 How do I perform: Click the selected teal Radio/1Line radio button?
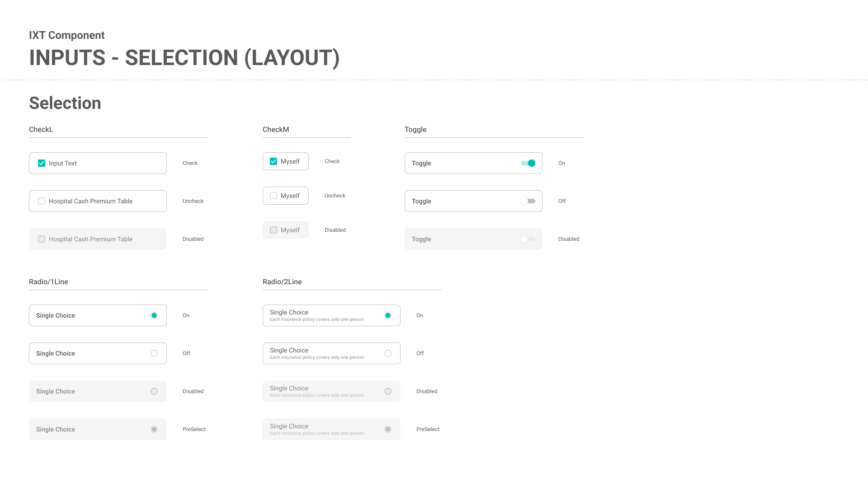click(x=154, y=315)
